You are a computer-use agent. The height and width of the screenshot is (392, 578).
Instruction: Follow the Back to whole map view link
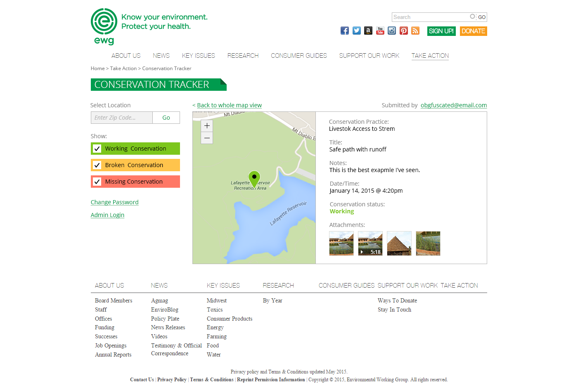tap(229, 105)
